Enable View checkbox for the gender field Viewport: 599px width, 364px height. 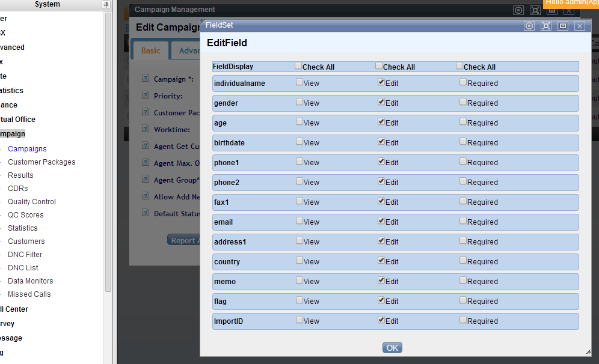click(x=299, y=102)
